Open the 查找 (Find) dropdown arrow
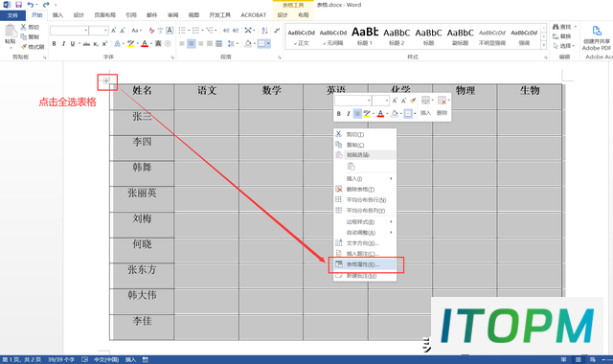Viewport: 613px width, 364px height. coord(576,27)
